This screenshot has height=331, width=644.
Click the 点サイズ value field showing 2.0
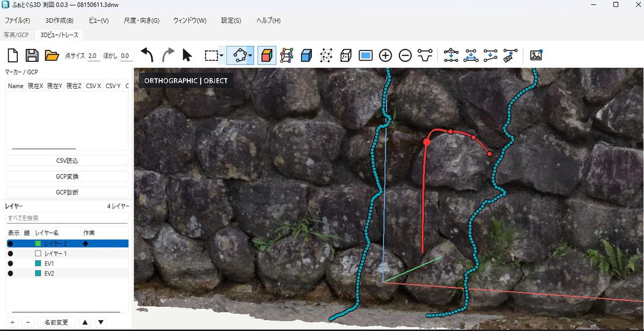coord(93,55)
